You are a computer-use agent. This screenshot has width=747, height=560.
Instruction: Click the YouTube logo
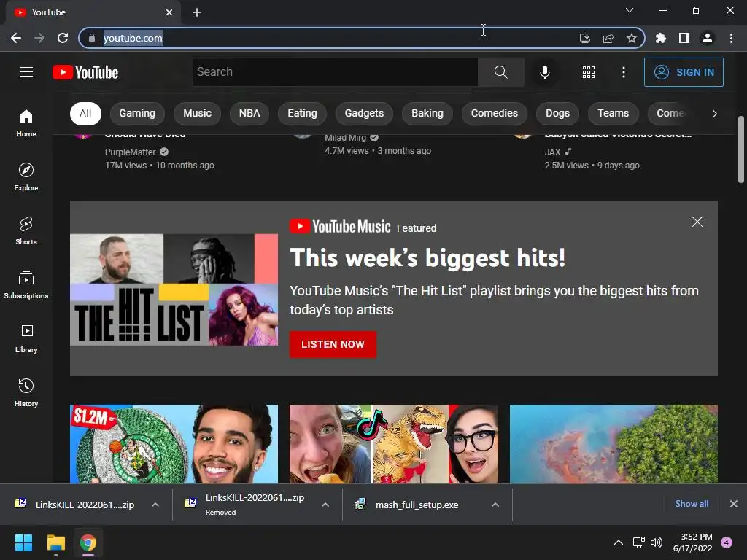[x=85, y=72]
